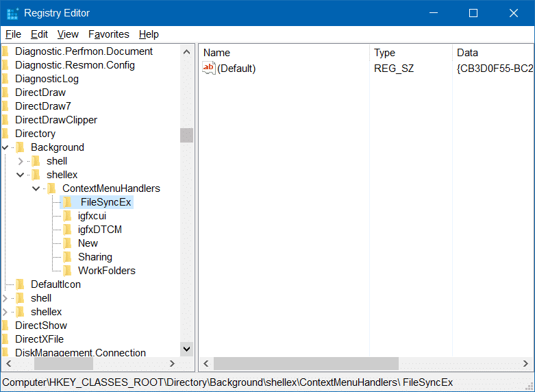The image size is (535, 392).
Task: Click the {CB3D0F55-BC2 data cell
Action: click(x=495, y=69)
